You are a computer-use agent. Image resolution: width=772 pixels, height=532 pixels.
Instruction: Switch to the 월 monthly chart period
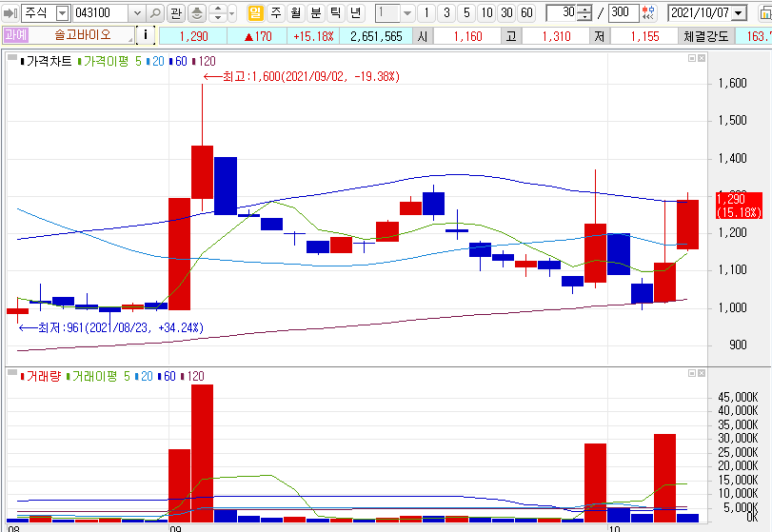(x=296, y=12)
